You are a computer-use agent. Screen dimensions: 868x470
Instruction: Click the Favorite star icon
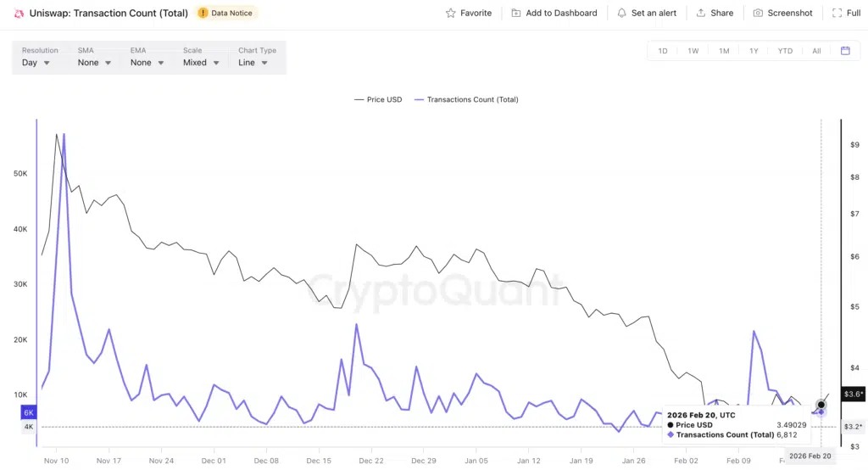[450, 14]
